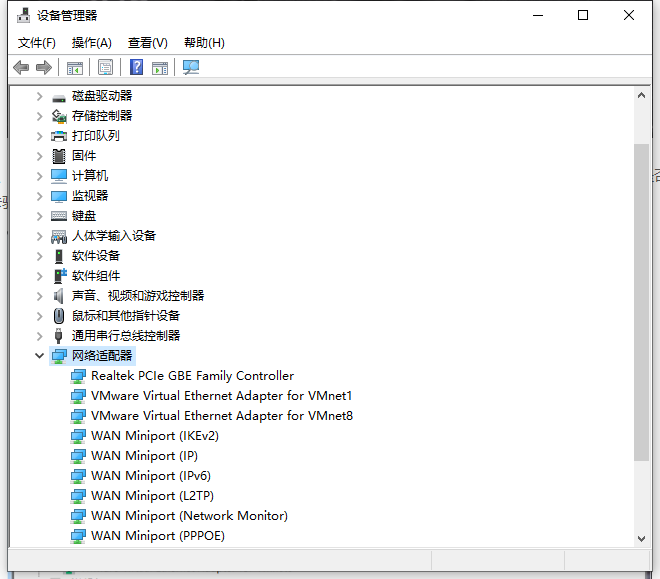Click the scan for hardware changes icon
This screenshot has width=660, height=579.
point(191,67)
